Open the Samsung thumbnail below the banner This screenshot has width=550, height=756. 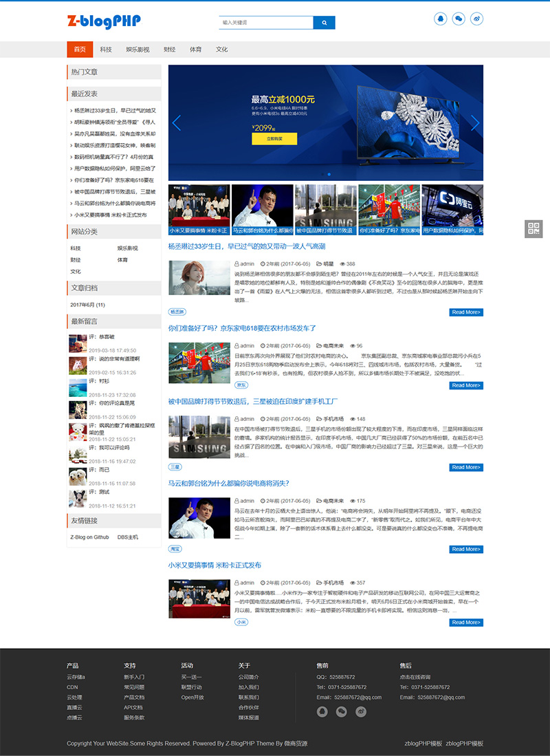(x=325, y=210)
